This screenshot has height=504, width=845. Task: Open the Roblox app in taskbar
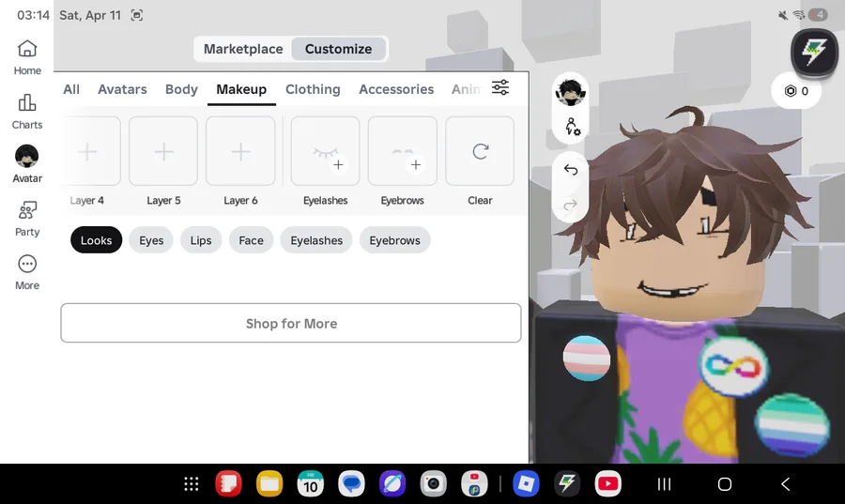coord(526,484)
